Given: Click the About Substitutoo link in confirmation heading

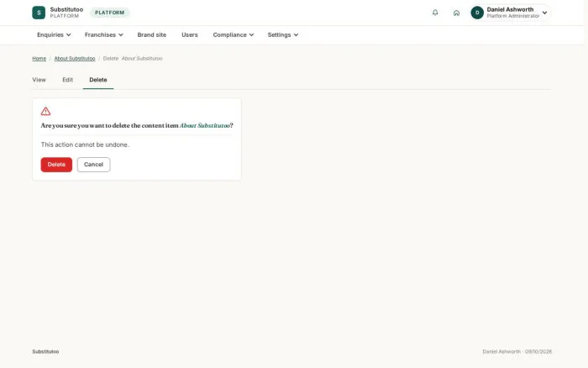Looking at the screenshot, I should click(x=205, y=125).
